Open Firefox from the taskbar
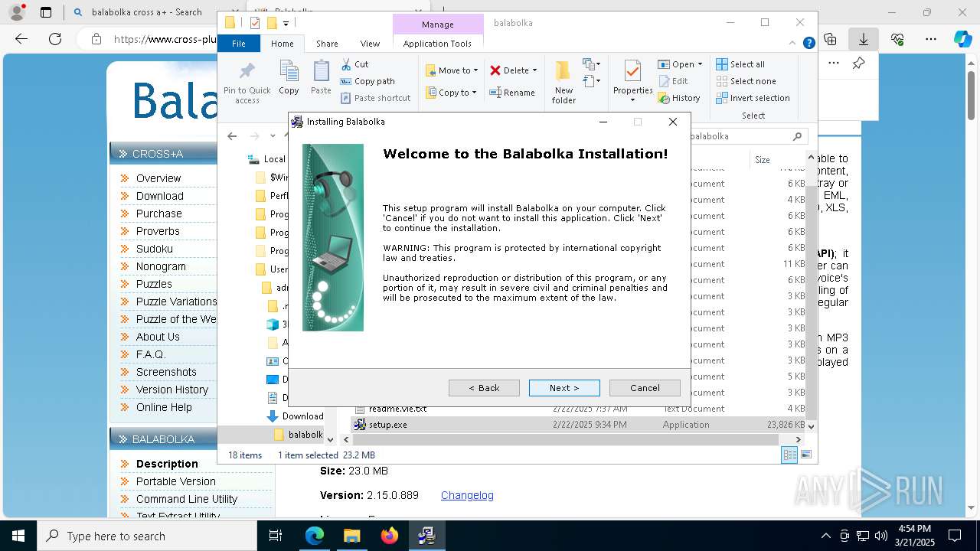Viewport: 980px width, 551px height. click(389, 536)
